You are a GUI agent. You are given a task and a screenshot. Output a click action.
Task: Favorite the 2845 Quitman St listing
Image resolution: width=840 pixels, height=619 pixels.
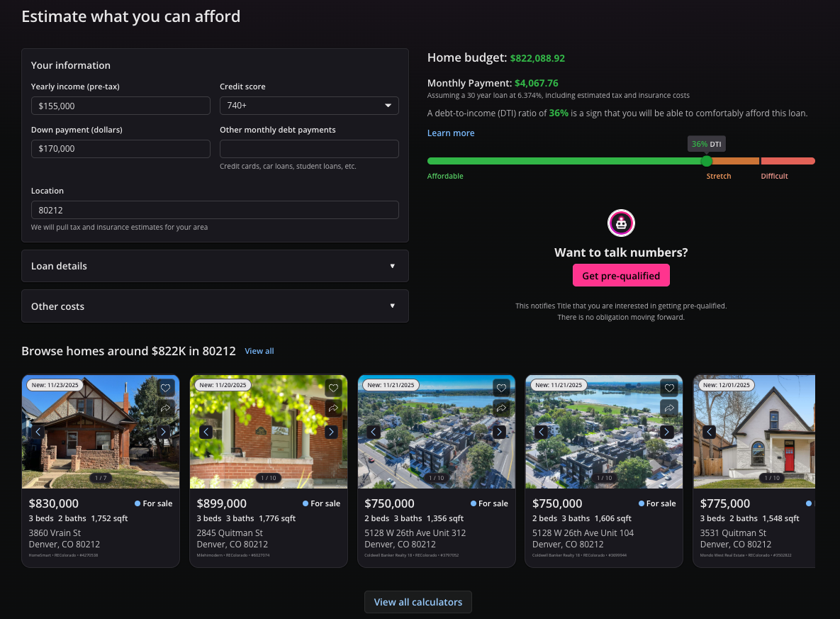(333, 388)
